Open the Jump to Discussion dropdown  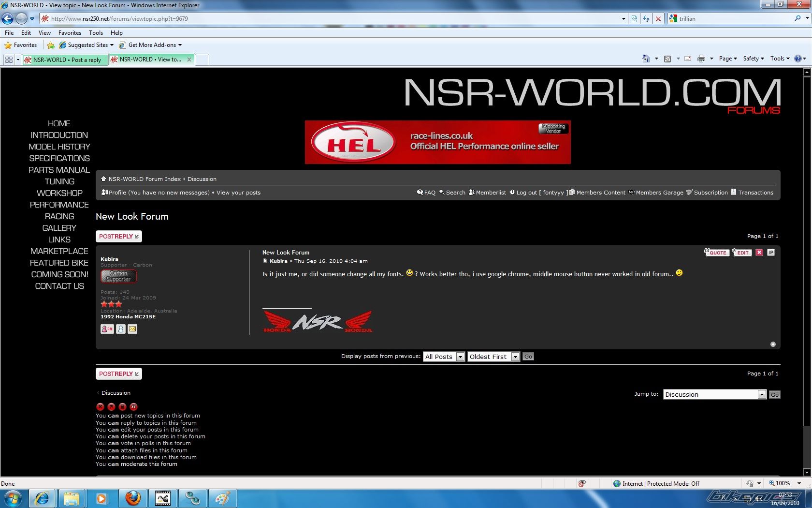(714, 394)
